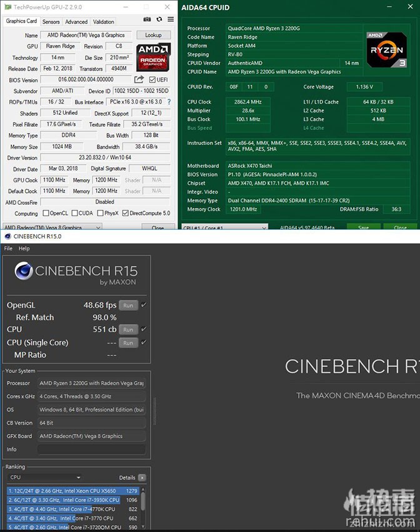Viewport: 420px width, 532px height.
Task: Toggle the DirectCompute 5.0 checkbox
Action: pyautogui.click(x=125, y=213)
